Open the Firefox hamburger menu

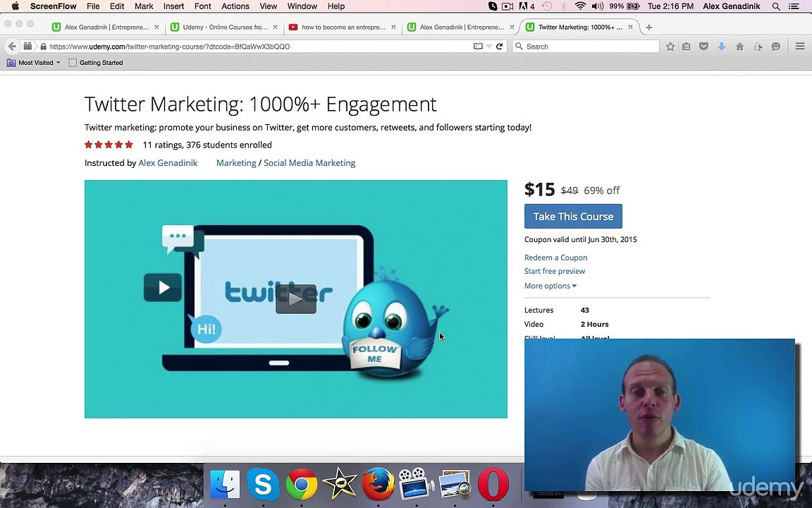(799, 46)
